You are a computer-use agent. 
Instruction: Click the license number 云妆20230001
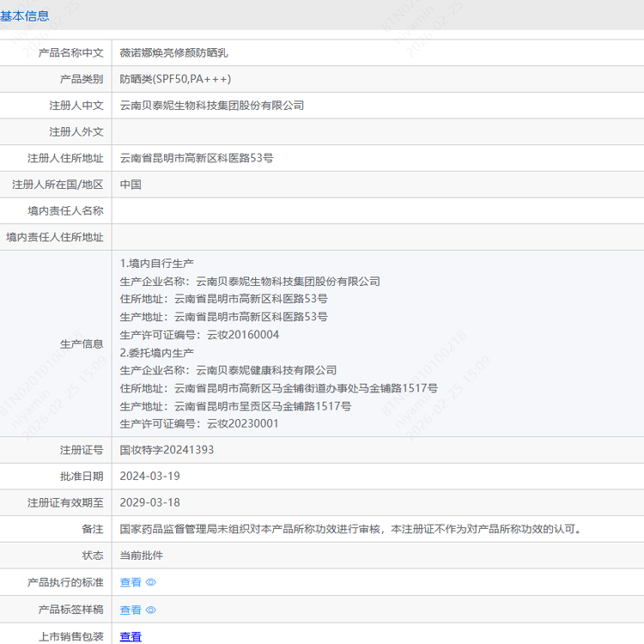coord(243,423)
